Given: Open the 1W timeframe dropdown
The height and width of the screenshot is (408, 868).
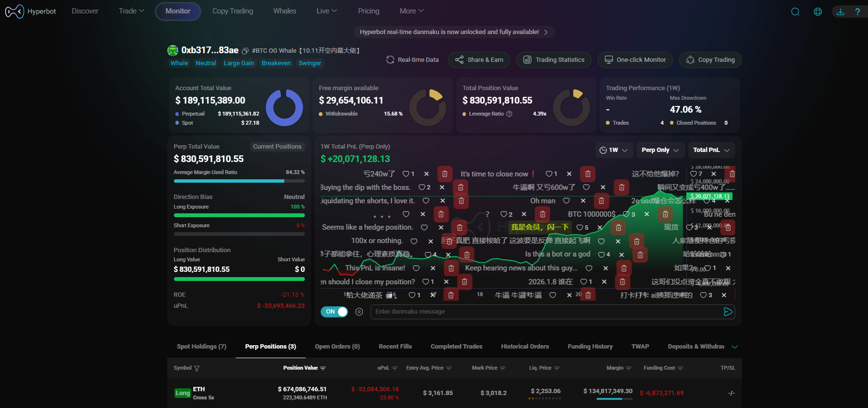Looking at the screenshot, I should coord(613,150).
